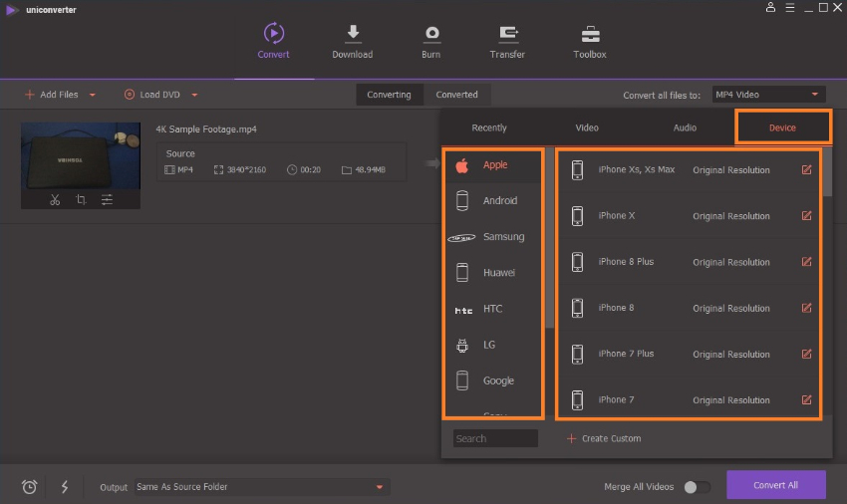Viewport: 847px width, 504px height.
Task: Edit the iPhone 8 Plus preset
Action: [x=806, y=261]
